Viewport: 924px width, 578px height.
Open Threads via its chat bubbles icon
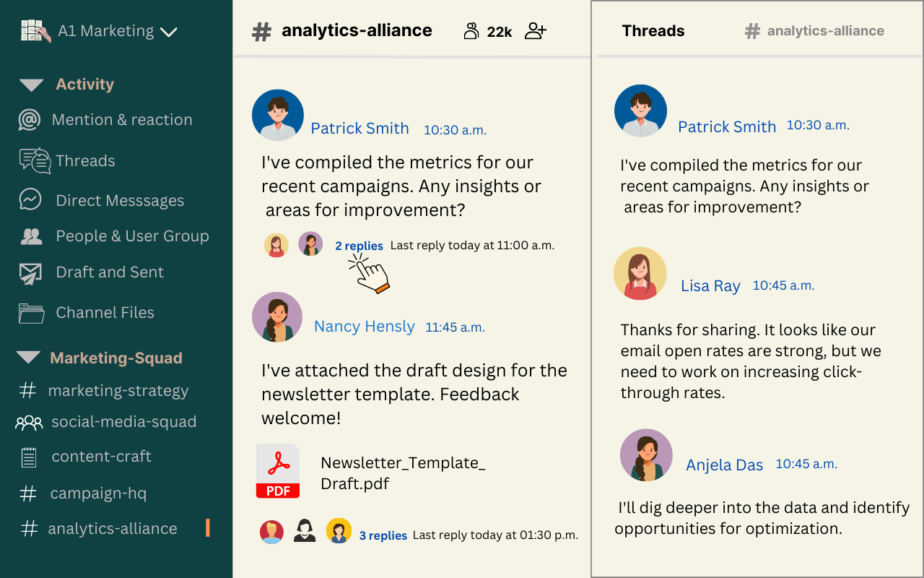pyautogui.click(x=34, y=160)
